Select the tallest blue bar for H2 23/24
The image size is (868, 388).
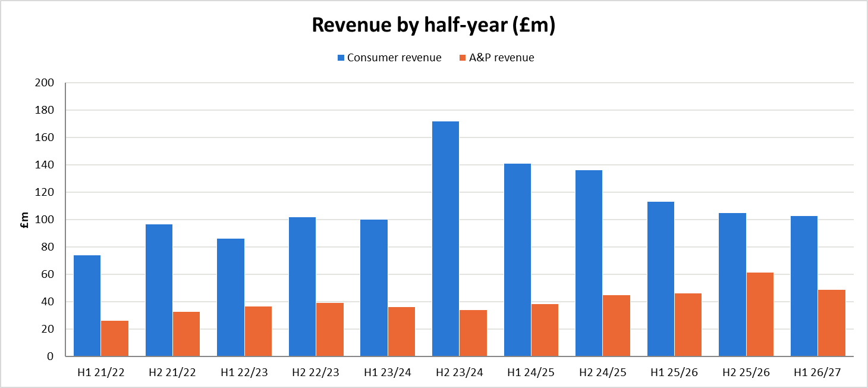pos(445,239)
